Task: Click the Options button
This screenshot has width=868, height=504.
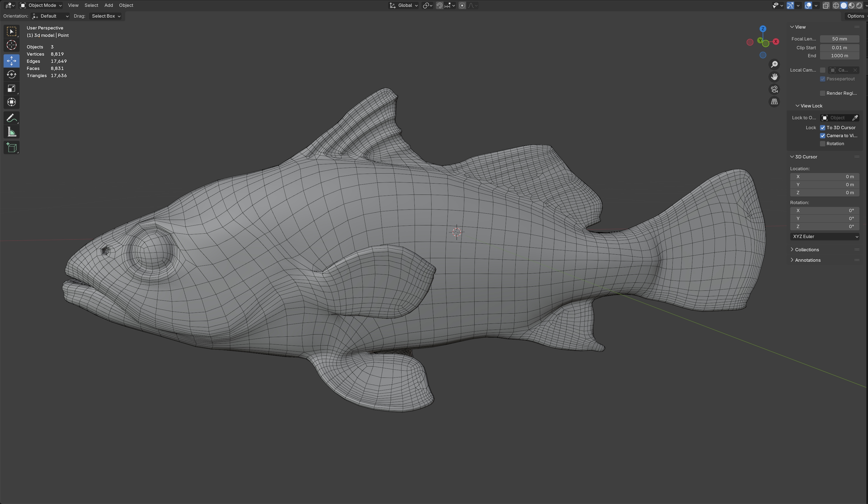Action: click(x=856, y=16)
